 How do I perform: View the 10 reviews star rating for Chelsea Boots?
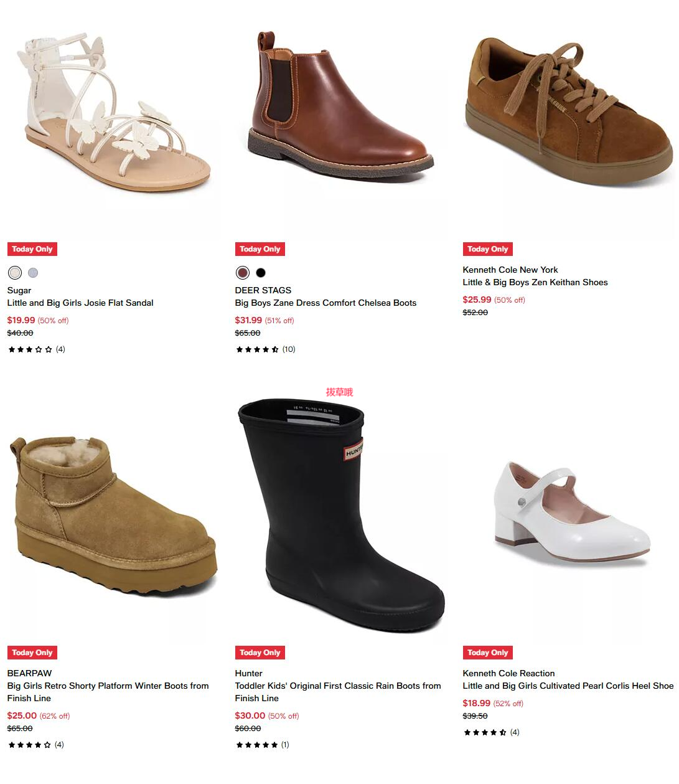pos(265,349)
